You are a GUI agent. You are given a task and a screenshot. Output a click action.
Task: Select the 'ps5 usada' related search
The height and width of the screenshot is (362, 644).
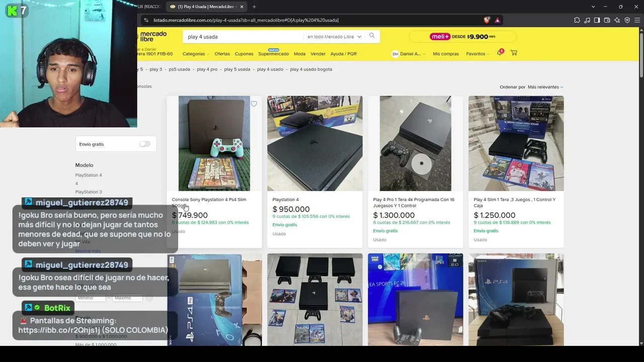point(180,69)
